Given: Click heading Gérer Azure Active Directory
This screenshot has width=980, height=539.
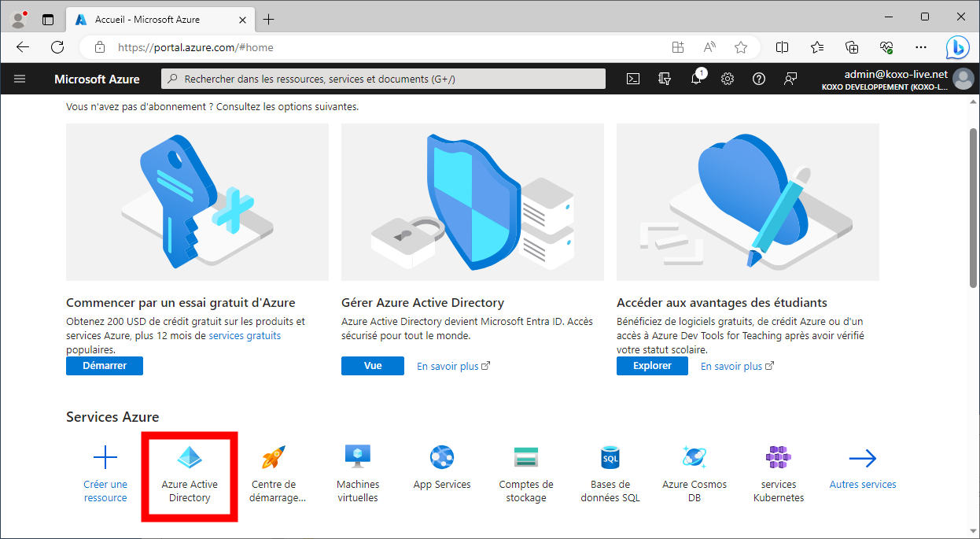Looking at the screenshot, I should click(x=423, y=302).
